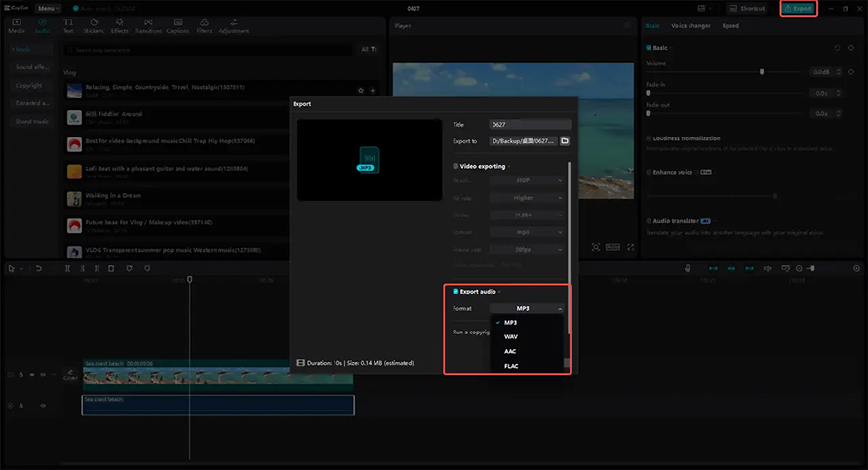Collapse the audio Format MP3 dropdown
The height and width of the screenshot is (470, 868).
click(x=527, y=308)
